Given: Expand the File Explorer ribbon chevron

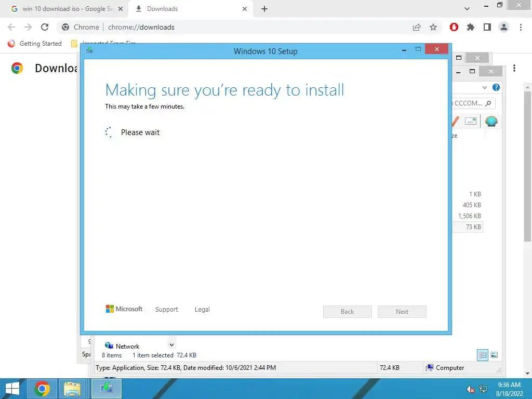Looking at the screenshot, I should tap(485, 87).
